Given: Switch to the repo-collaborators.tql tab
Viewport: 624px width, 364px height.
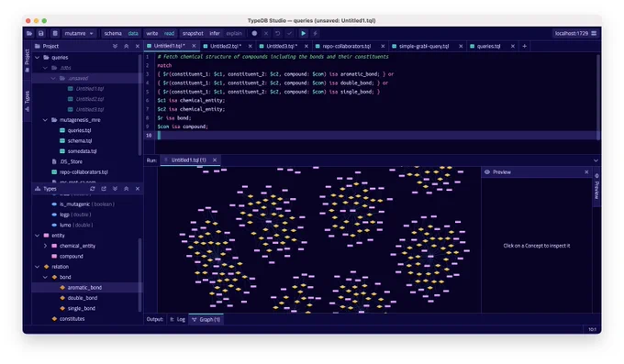Looking at the screenshot, I should click(346, 46).
